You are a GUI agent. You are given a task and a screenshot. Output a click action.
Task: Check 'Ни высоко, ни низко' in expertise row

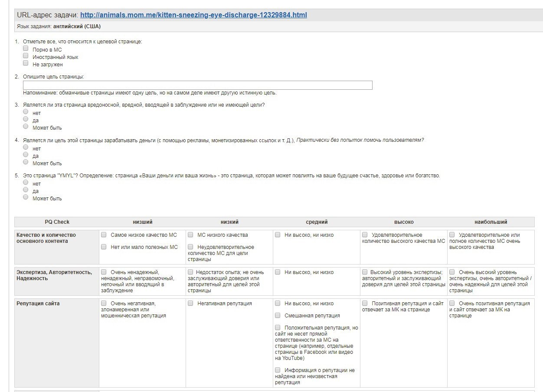(x=278, y=272)
